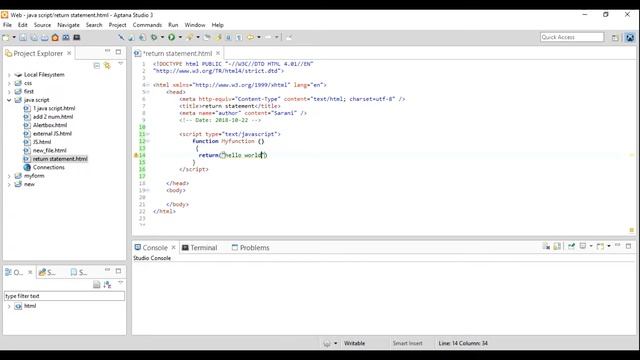Click the Open Perspective icon
This screenshot has height=360, width=640.
point(615,38)
